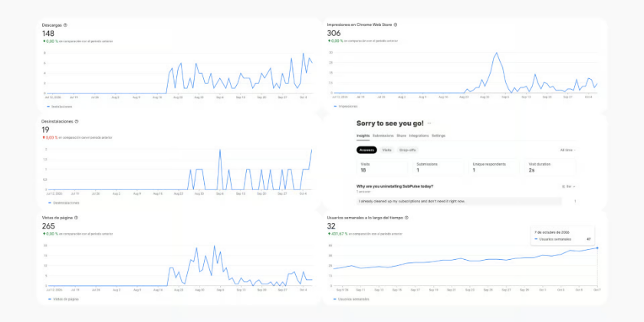Click the weekly users total value 32

(331, 226)
